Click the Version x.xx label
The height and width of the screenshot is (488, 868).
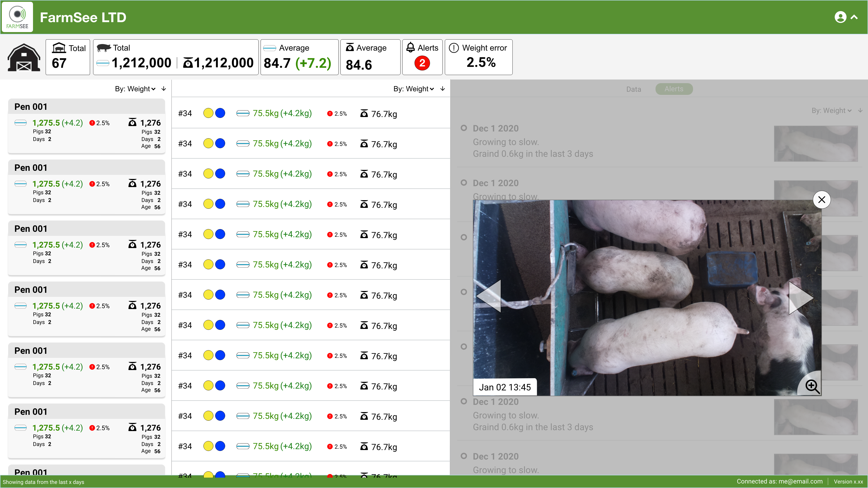pos(848,482)
